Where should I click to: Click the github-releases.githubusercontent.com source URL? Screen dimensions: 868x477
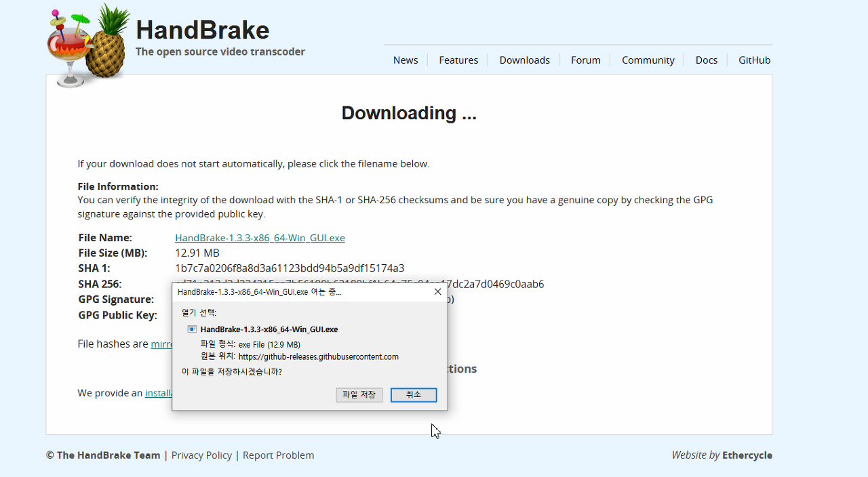319,356
